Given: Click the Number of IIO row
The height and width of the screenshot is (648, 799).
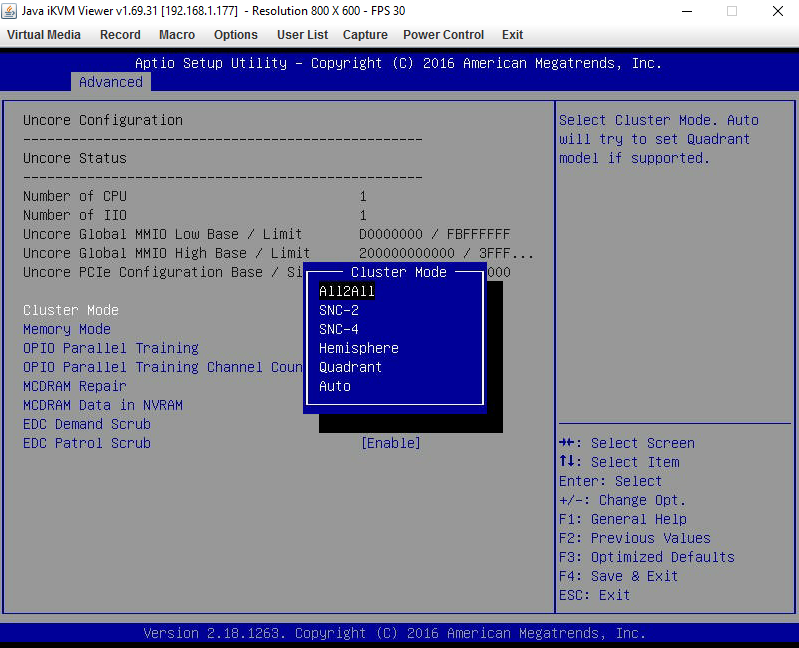Looking at the screenshot, I should coord(195,215).
